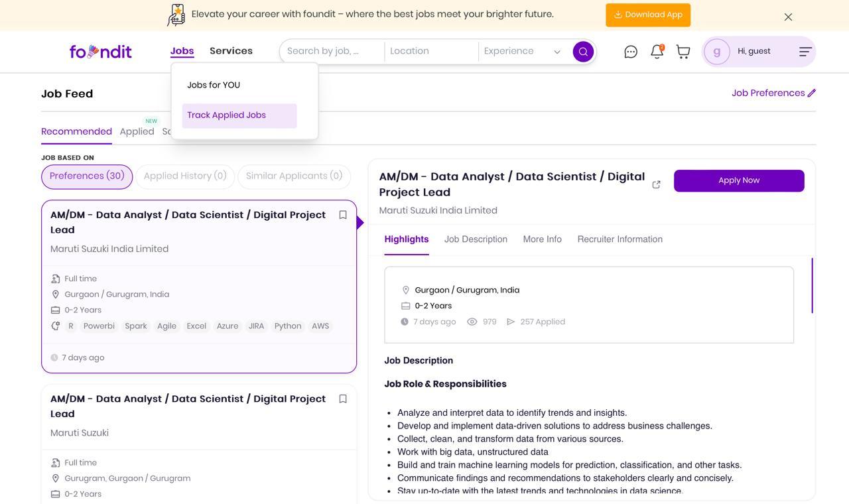Image resolution: width=849 pixels, height=504 pixels.
Task: Bookmark the second Maruti Suzuki job card
Action: pos(343,399)
